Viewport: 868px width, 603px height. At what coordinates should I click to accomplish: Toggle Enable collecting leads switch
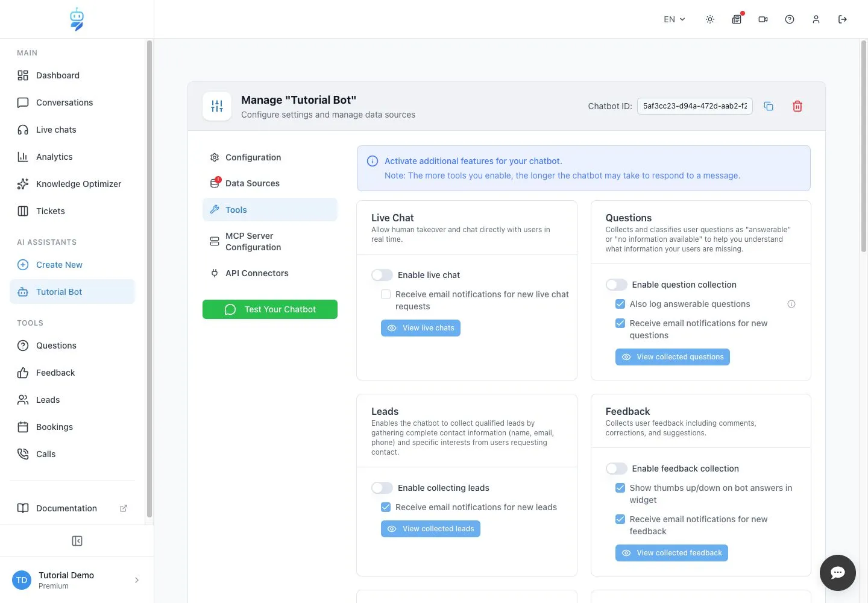(x=382, y=488)
